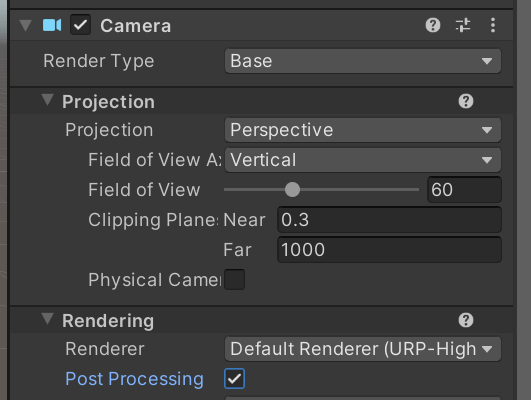
Task: Click the Camera component icon
Action: click(x=52, y=25)
